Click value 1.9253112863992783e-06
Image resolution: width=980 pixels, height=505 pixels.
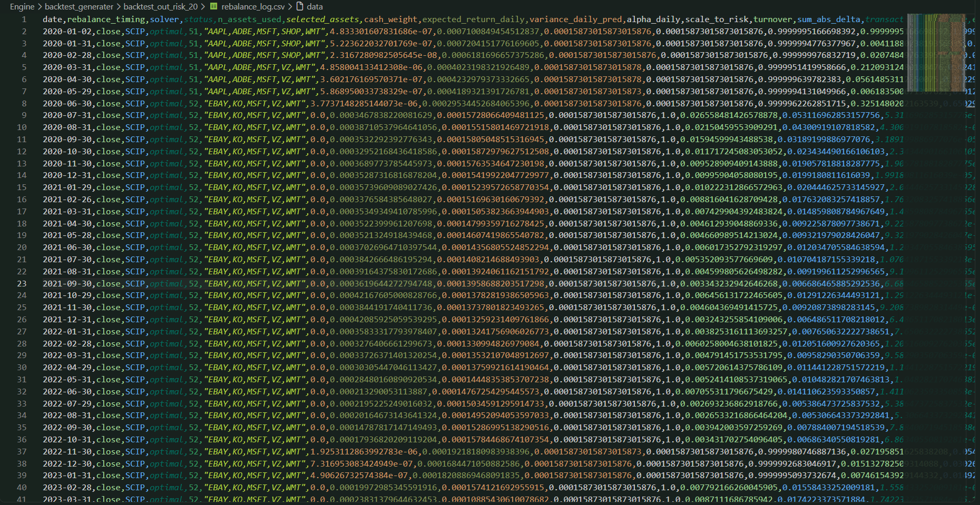pos(364,451)
